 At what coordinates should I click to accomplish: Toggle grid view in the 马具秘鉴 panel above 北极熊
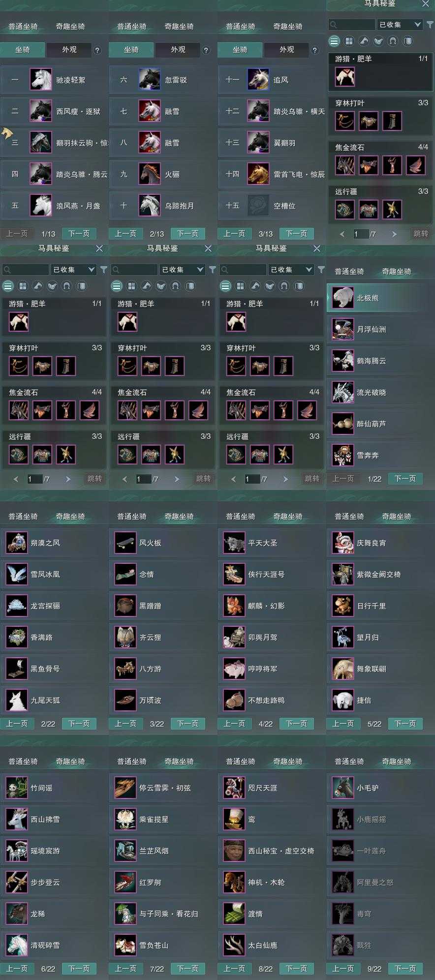[349, 41]
